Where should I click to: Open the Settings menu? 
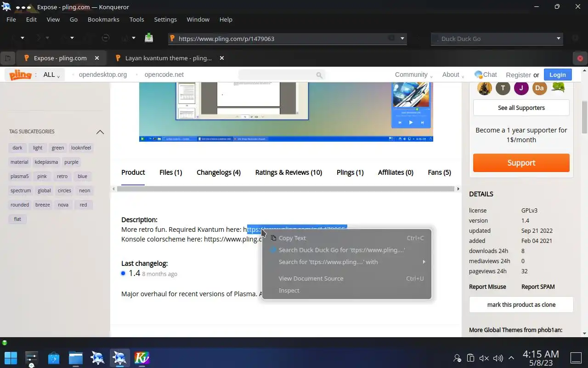165,19
